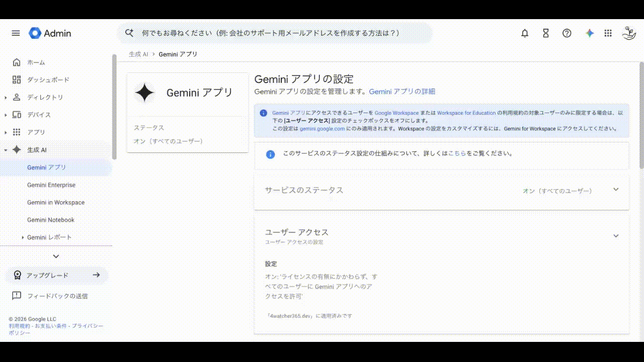Click the ステータス label in the Gemini card
Screen dimensions: 644x362
tap(149, 128)
